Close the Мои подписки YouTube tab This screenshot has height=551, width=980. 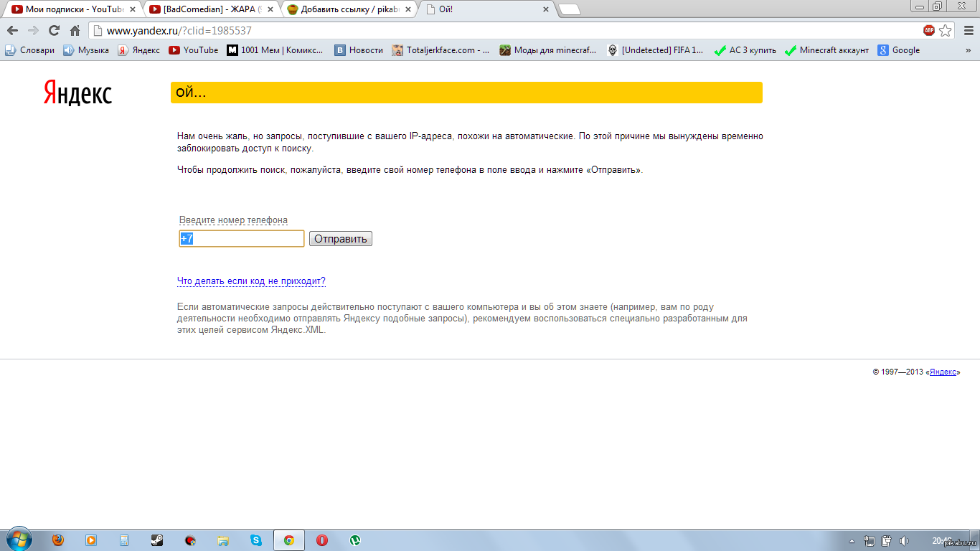132,9
